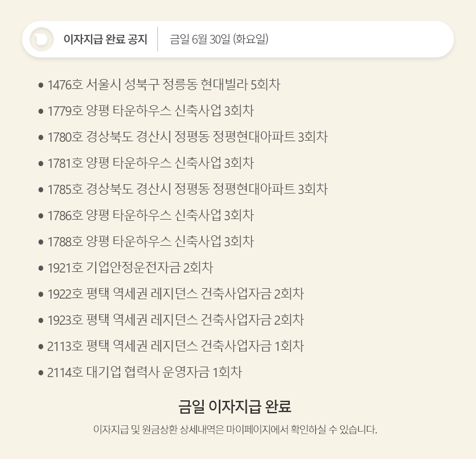Select 1922호 평택 역세권 레지던스 entry
476x459 pixels.
point(176,294)
